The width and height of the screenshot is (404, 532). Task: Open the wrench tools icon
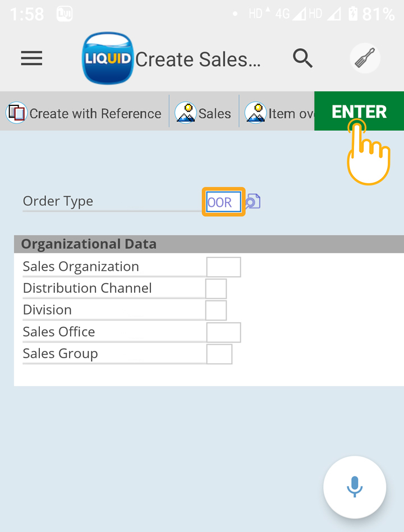pos(365,58)
